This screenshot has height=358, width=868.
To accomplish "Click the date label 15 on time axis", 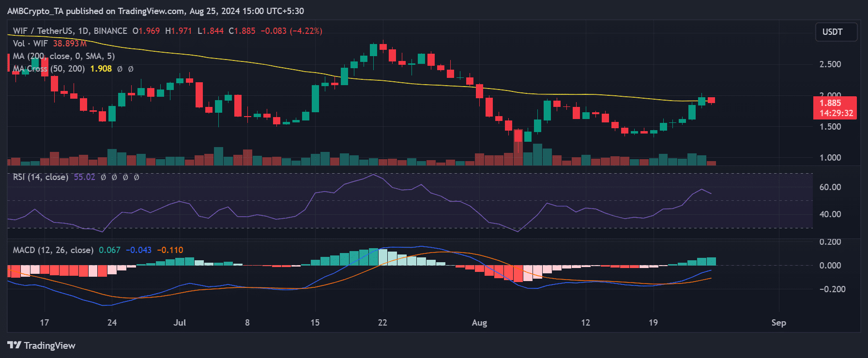I will (315, 323).
